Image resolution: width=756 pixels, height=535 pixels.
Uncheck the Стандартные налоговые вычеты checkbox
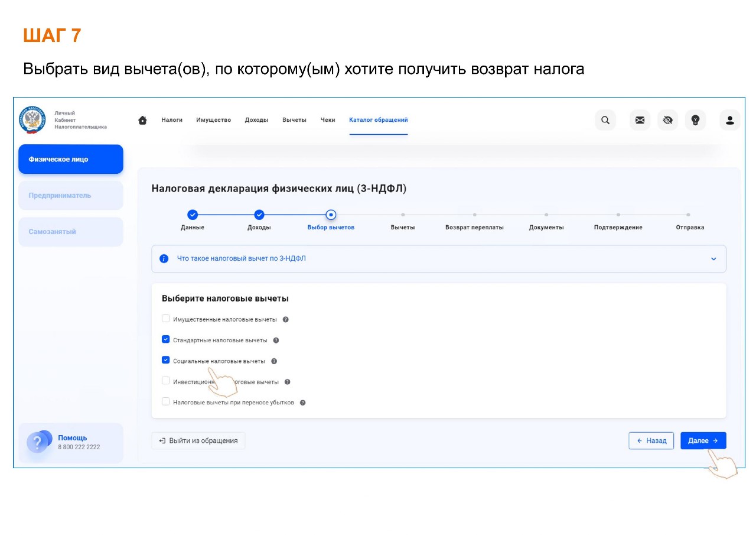point(166,339)
